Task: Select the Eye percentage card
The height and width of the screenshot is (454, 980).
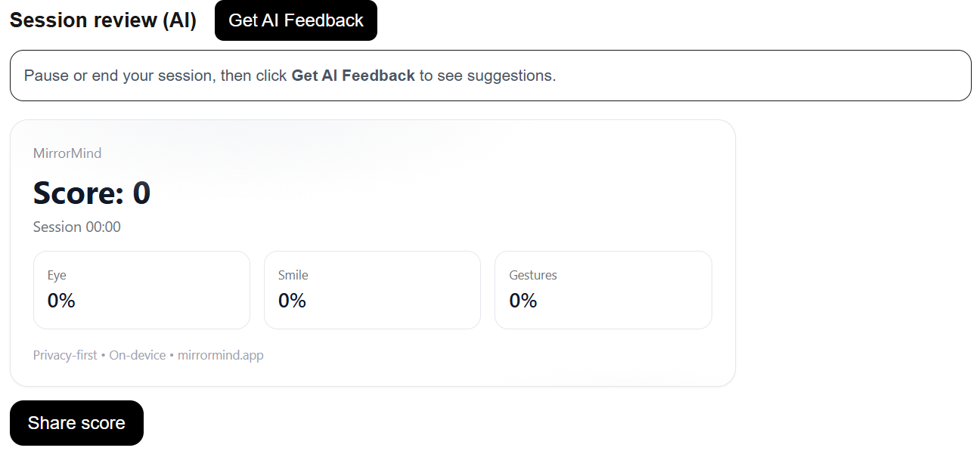Action: pos(141,290)
